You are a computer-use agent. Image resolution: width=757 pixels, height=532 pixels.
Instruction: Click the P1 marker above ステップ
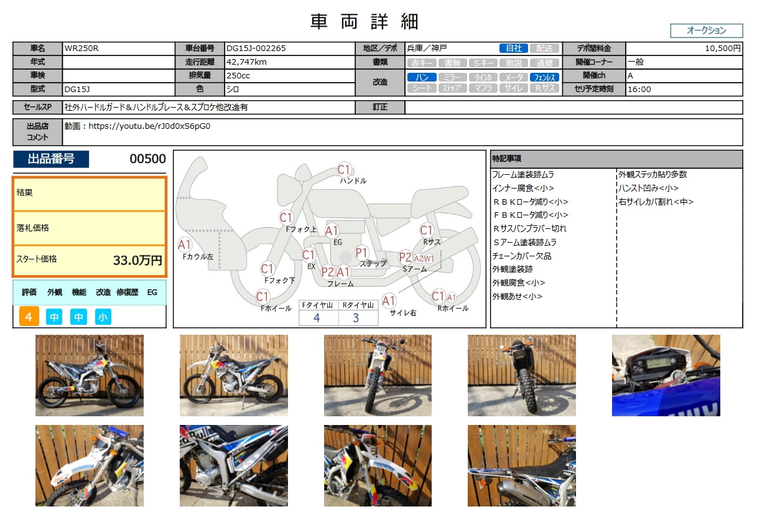pos(362,252)
